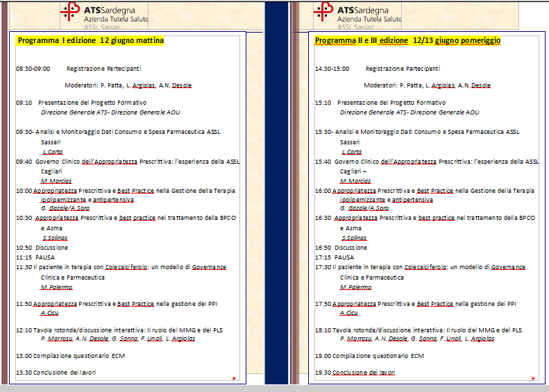Image resolution: width=549 pixels, height=392 pixels.
Task: Click the "09:30- Analisi e Monitoraggio Dati" line
Action: pyautogui.click(x=118, y=132)
